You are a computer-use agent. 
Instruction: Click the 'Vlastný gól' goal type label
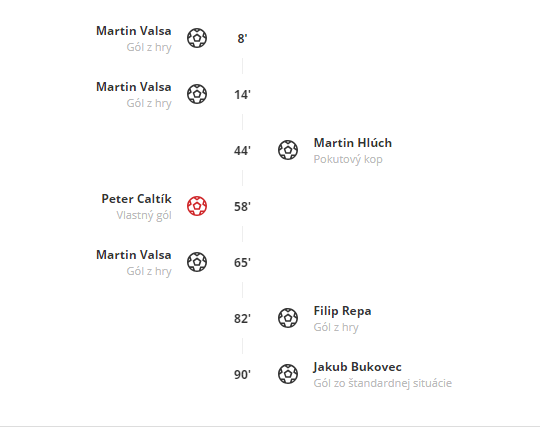(144, 216)
